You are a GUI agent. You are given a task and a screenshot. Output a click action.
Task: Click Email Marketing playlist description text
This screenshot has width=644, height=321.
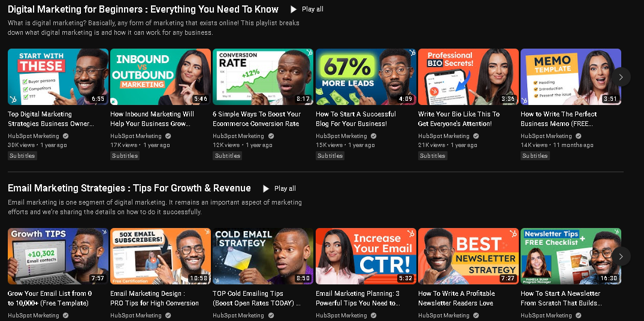(155, 208)
